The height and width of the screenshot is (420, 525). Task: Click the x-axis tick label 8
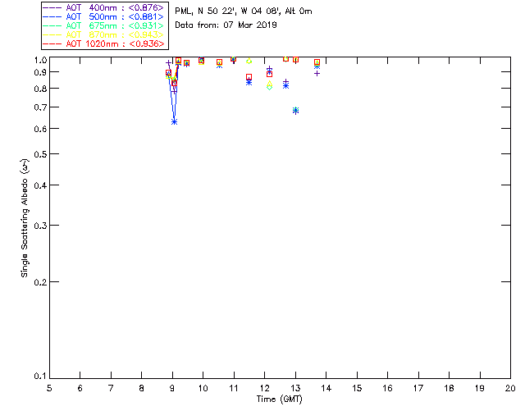click(x=142, y=388)
